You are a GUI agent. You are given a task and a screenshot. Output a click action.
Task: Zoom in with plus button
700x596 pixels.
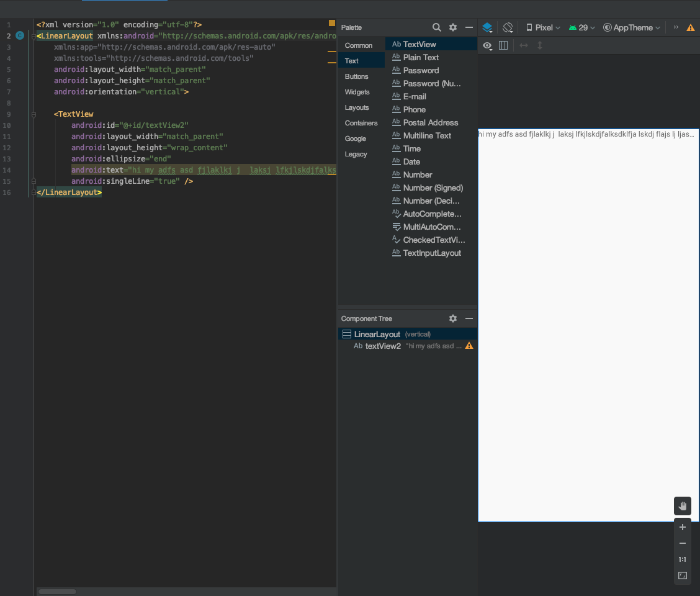682,527
